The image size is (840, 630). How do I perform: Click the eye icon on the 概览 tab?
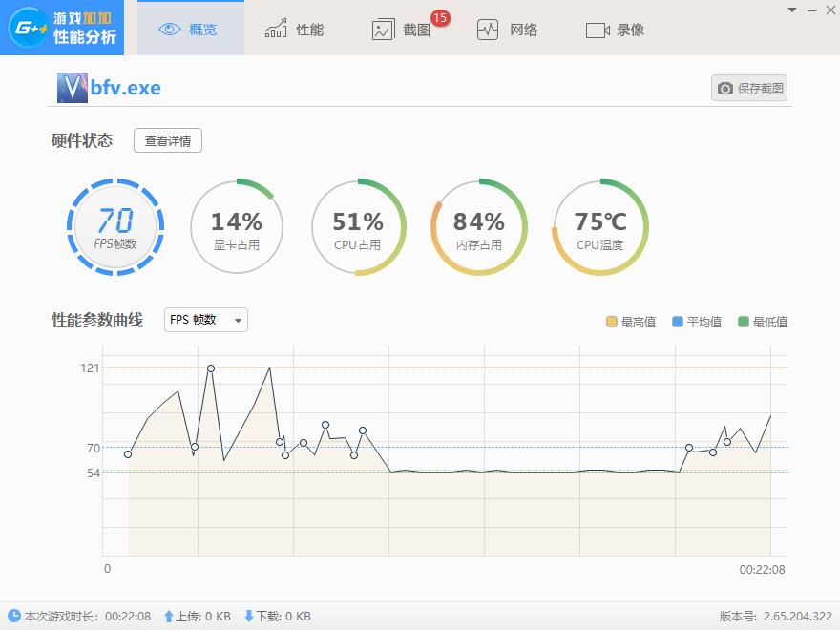(x=168, y=29)
